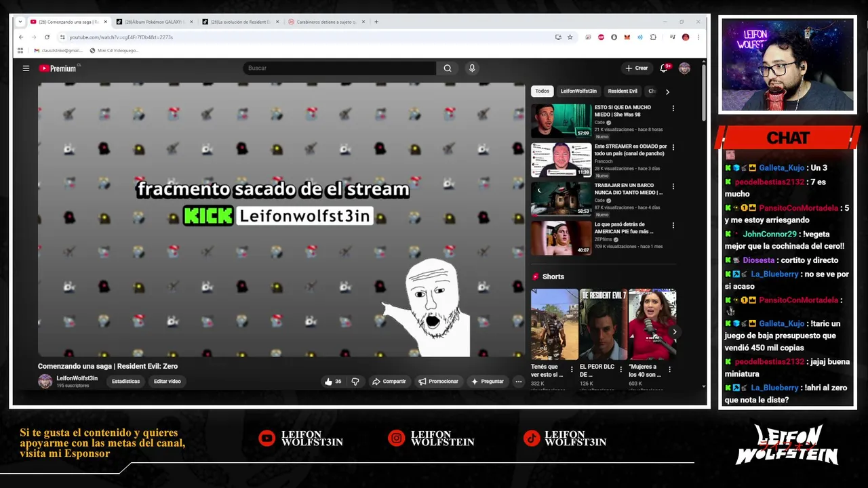Image resolution: width=868 pixels, height=488 pixels.
Task: Open Chrome three-dot menu
Action: pyautogui.click(x=698, y=37)
